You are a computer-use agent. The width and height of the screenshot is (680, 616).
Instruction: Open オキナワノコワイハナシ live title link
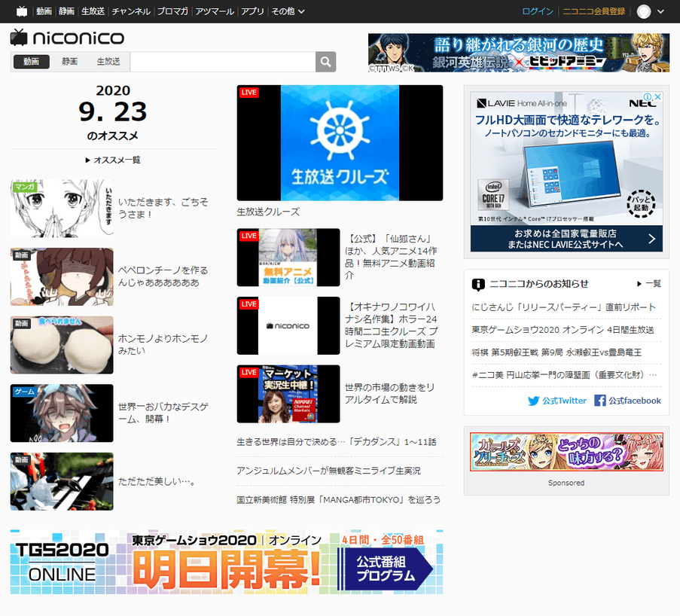point(392,325)
